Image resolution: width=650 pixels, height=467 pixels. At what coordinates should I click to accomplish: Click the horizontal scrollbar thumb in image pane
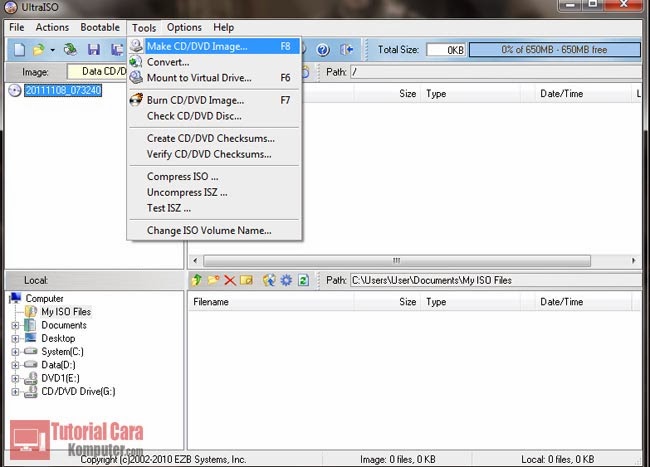[x=397, y=261]
